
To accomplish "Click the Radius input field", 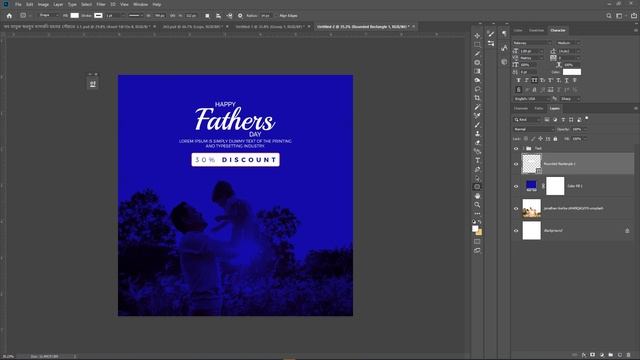I will pos(266,16).
